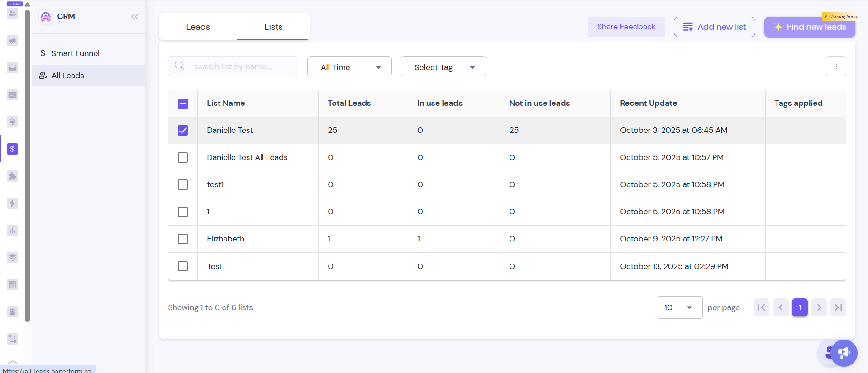Open the All Time date filter dropdown
Viewport: 868px width, 373px height.
click(349, 67)
